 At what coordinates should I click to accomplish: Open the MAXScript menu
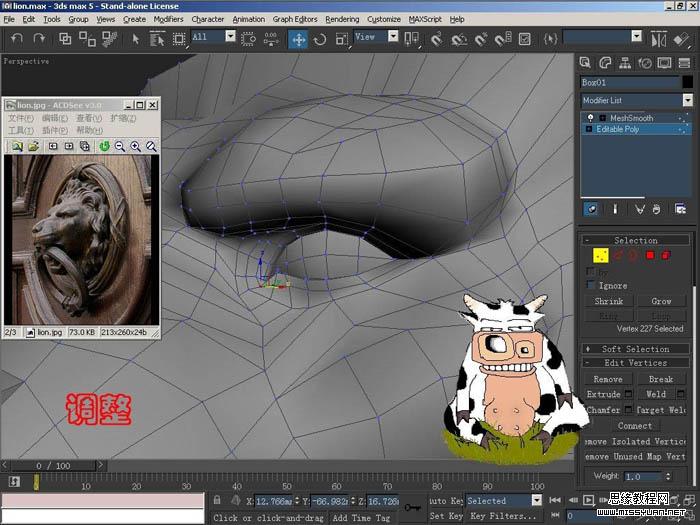coord(425,19)
